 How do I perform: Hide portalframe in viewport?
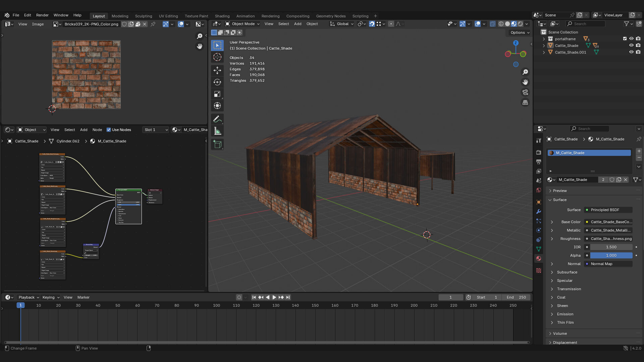click(x=631, y=39)
